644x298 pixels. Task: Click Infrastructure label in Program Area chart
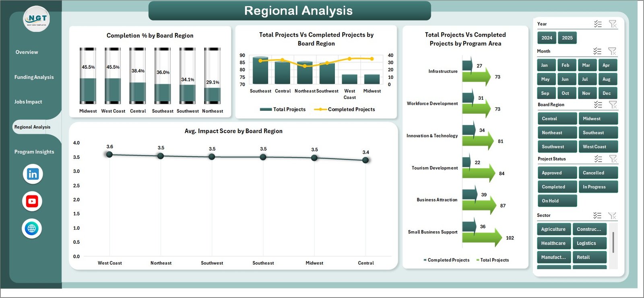tap(443, 71)
